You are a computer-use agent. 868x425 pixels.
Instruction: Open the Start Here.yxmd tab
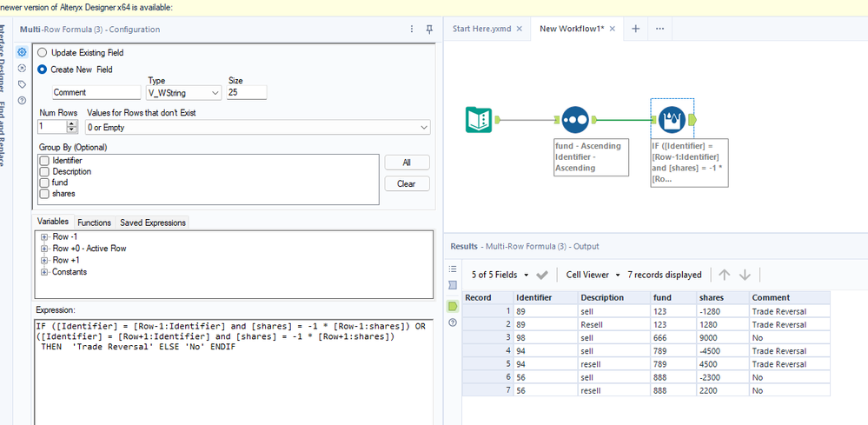pyautogui.click(x=480, y=29)
